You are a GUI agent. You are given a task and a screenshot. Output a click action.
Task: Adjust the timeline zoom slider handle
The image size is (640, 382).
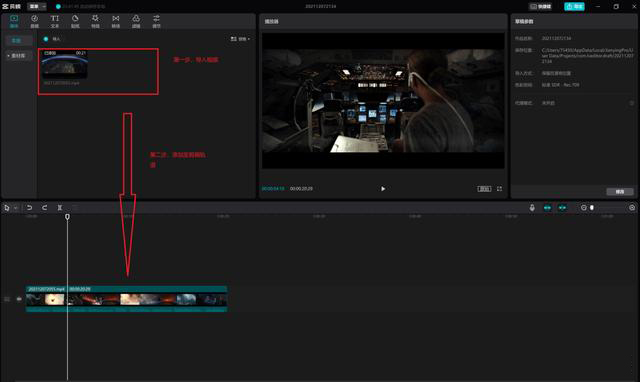(592, 208)
